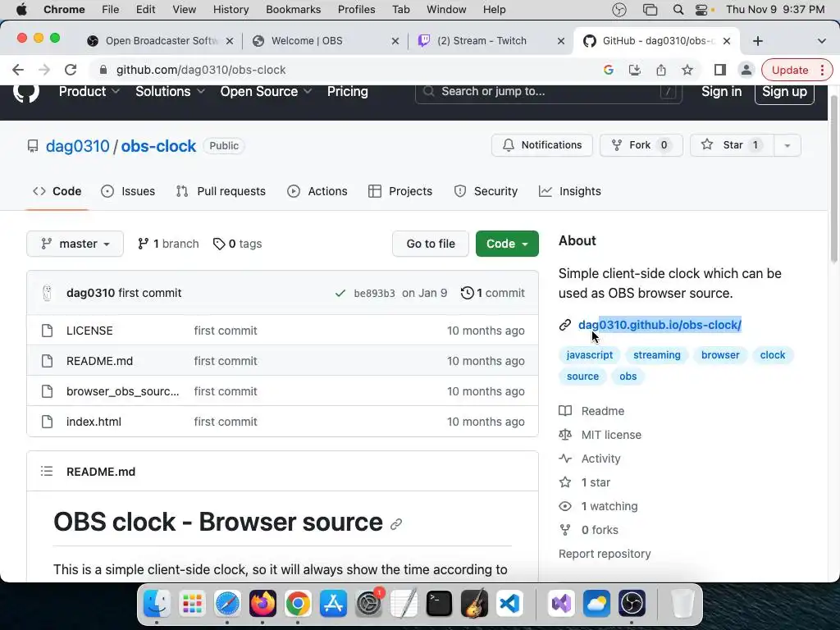Expand the green Code dropdown button
This screenshot has width=840, height=630.
click(x=507, y=244)
